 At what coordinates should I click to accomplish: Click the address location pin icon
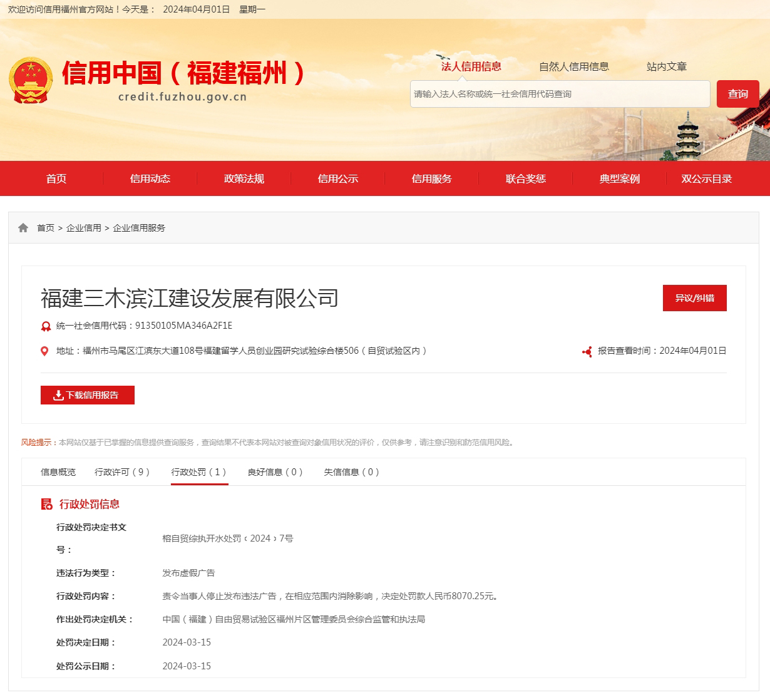click(44, 351)
